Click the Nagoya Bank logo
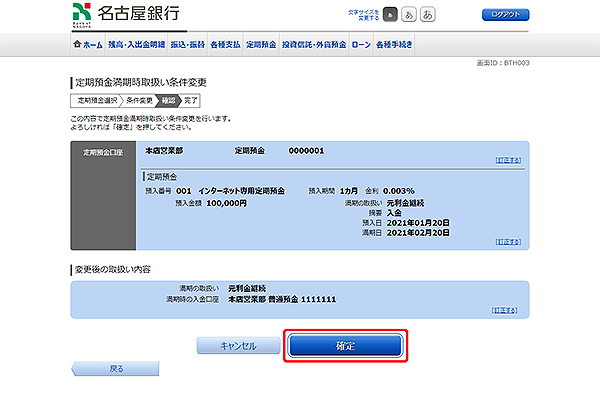Image resolution: width=600 pixels, height=394 pixels. point(126,15)
